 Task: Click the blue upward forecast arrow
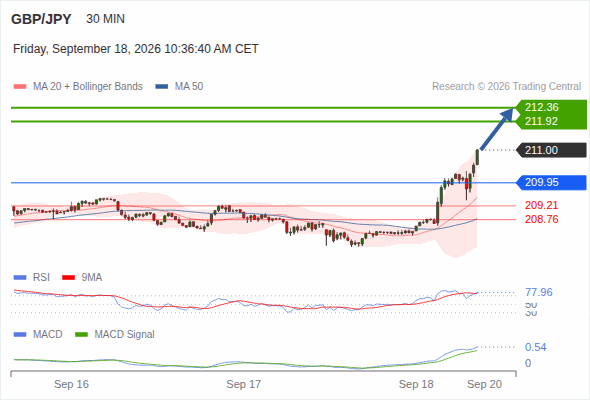[496, 129]
